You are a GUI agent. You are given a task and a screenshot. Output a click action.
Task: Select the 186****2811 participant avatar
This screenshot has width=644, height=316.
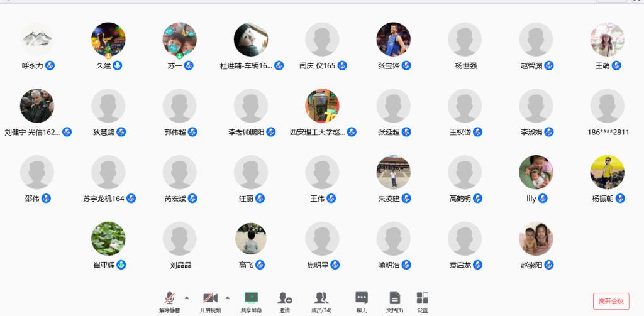pyautogui.click(x=608, y=106)
